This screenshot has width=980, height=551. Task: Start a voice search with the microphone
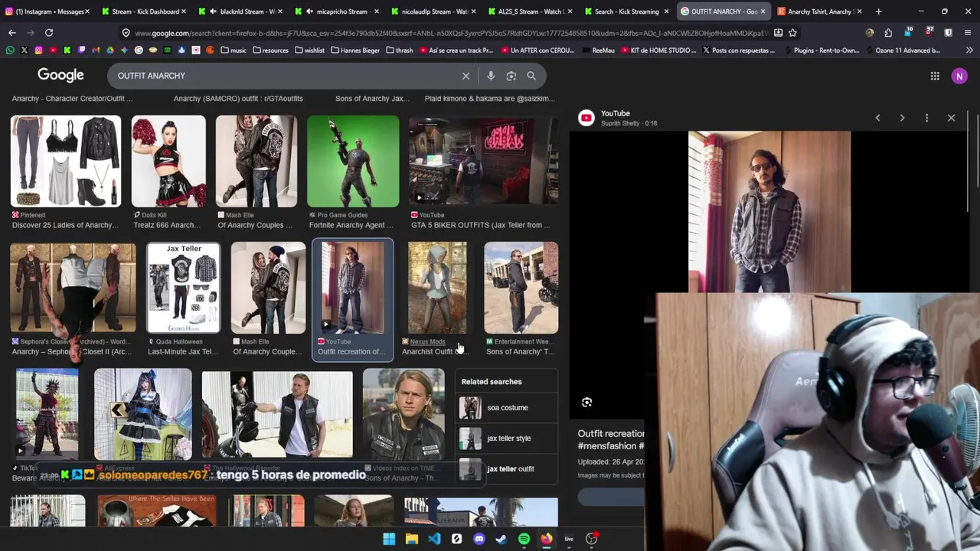(491, 76)
